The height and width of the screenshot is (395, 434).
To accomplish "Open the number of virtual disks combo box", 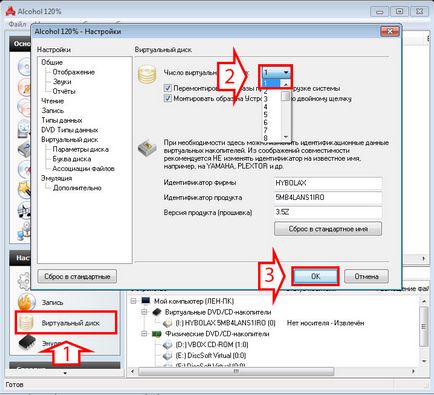I will 276,72.
